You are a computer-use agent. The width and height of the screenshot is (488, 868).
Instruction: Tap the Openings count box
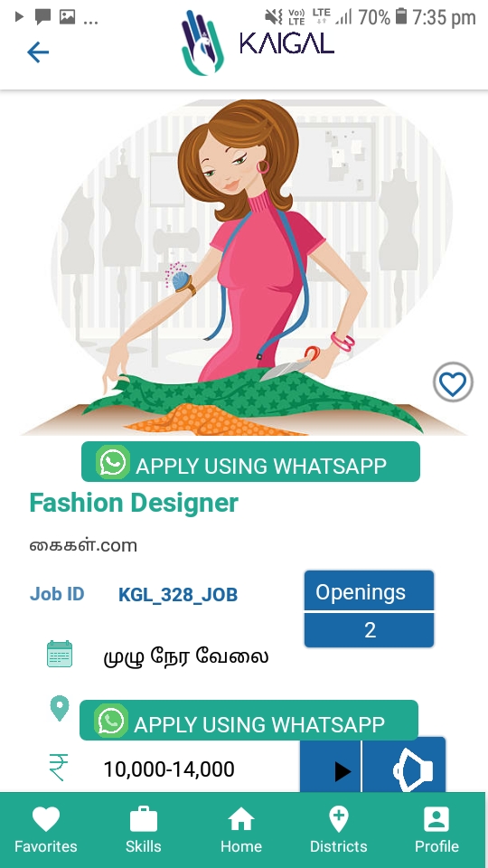(x=369, y=609)
